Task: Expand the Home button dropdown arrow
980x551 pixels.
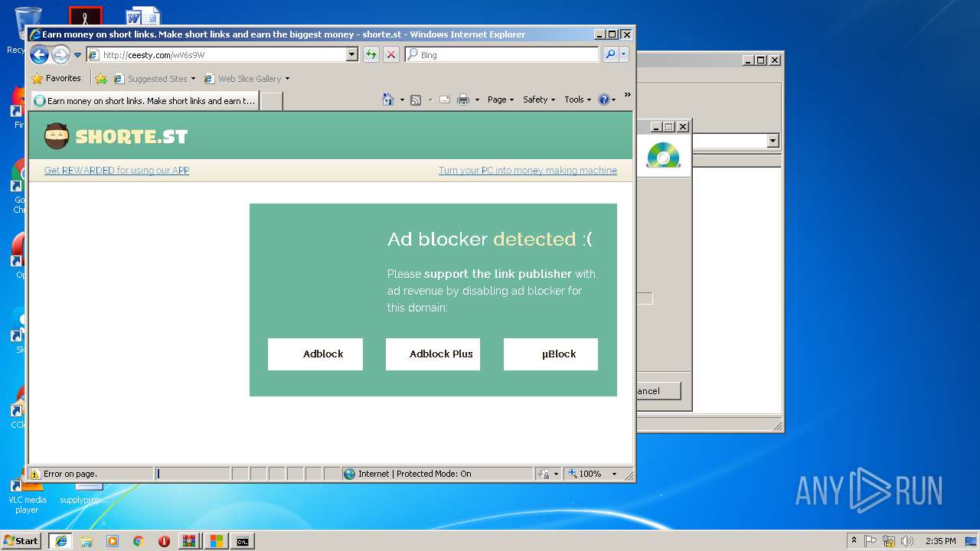Action: (x=402, y=99)
